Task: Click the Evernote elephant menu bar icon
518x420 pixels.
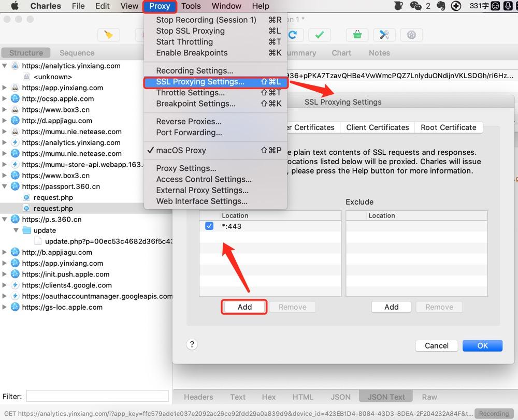Action: 440,6
